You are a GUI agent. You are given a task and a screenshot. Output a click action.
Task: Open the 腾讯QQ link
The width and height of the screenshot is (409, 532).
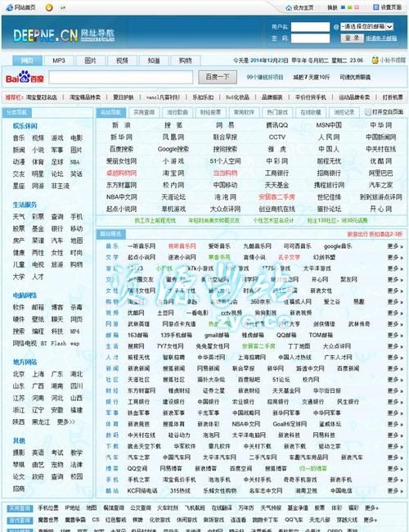[276, 125]
